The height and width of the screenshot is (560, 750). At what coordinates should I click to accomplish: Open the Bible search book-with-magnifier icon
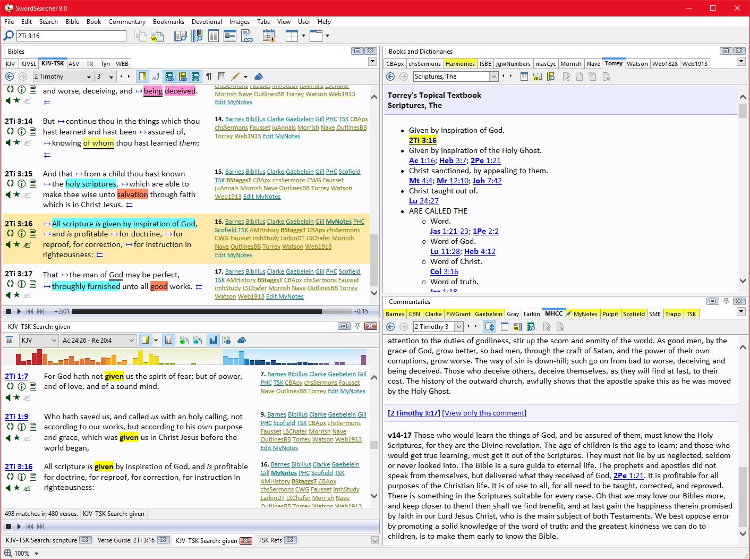[181, 36]
